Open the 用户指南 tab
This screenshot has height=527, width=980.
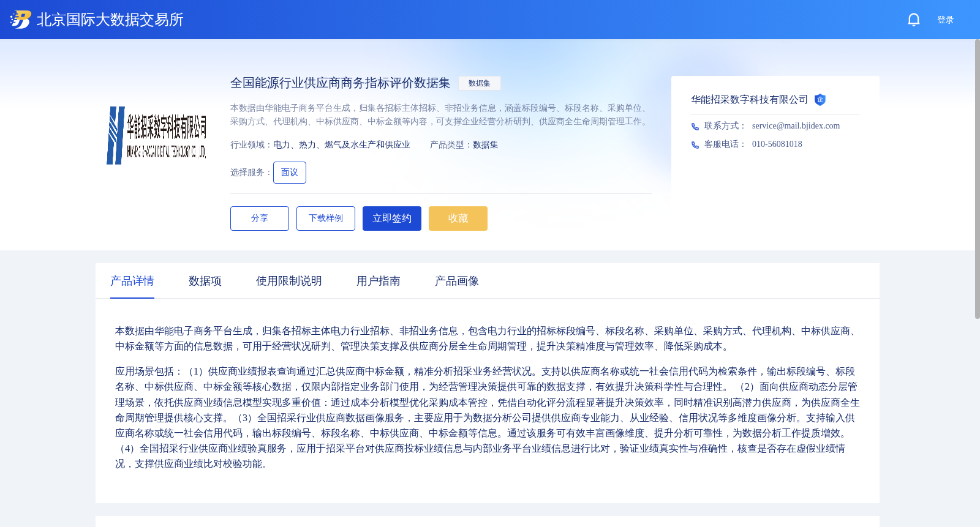379,281
